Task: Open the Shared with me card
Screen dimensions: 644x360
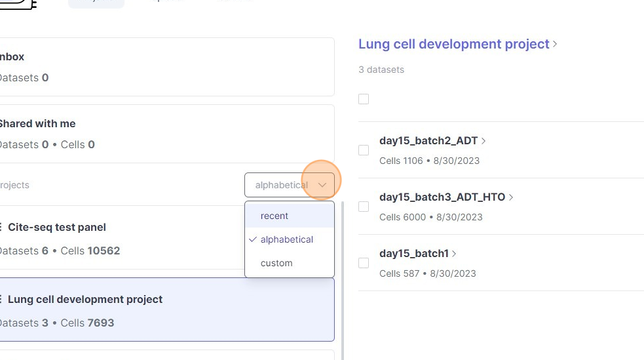Action: pos(164,134)
